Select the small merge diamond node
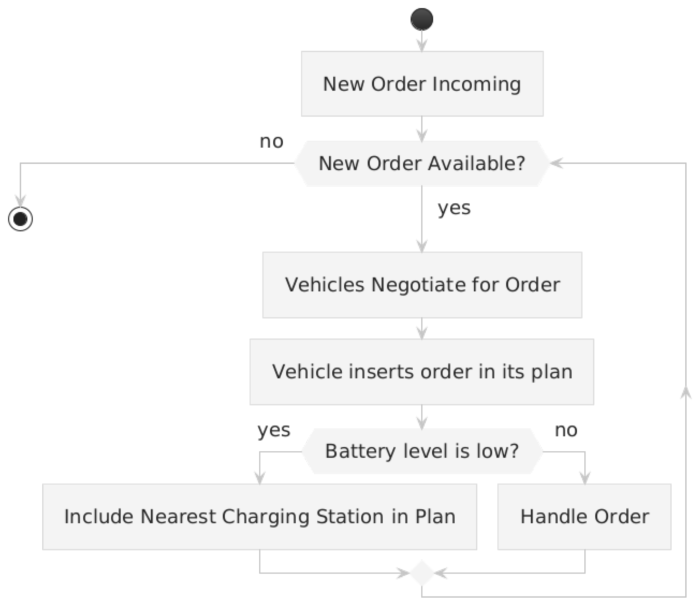 click(422, 573)
